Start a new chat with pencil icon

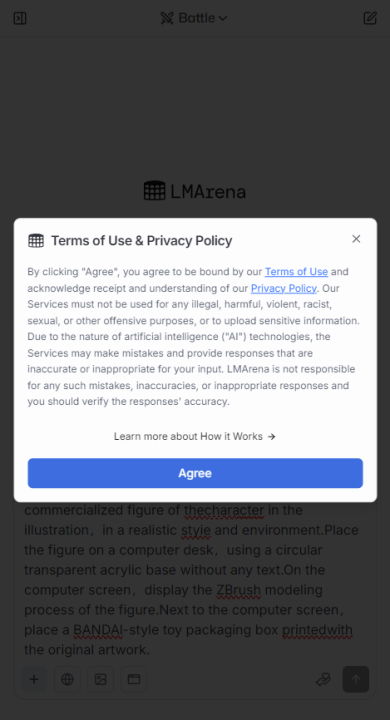(x=370, y=18)
